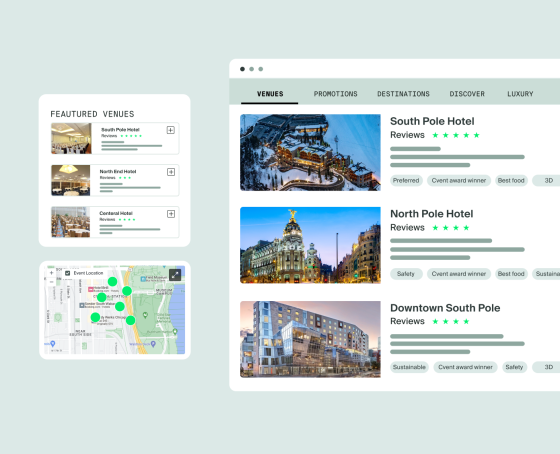Add North End Hotel featured venue

click(171, 172)
